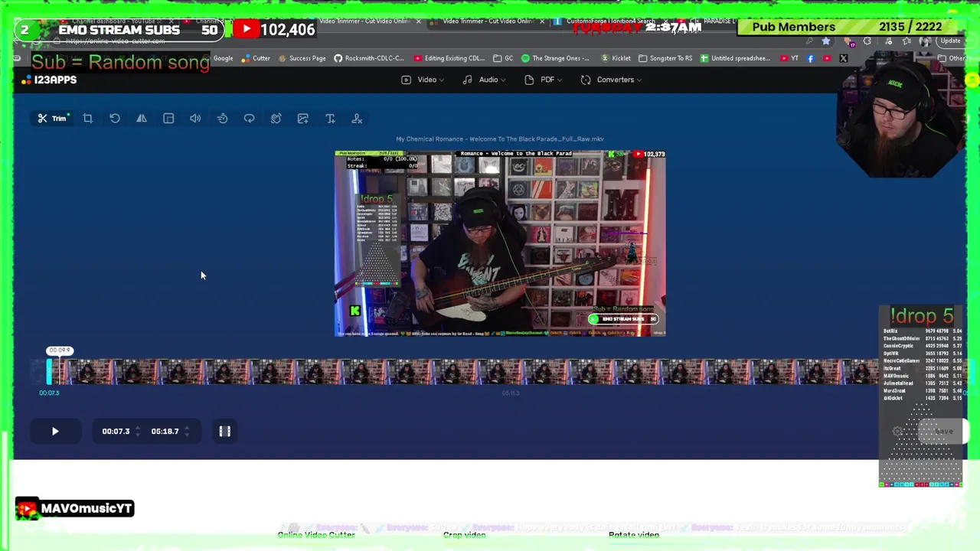Expand the PDF menu dropdown
This screenshot has height=551, width=980.
(x=544, y=80)
